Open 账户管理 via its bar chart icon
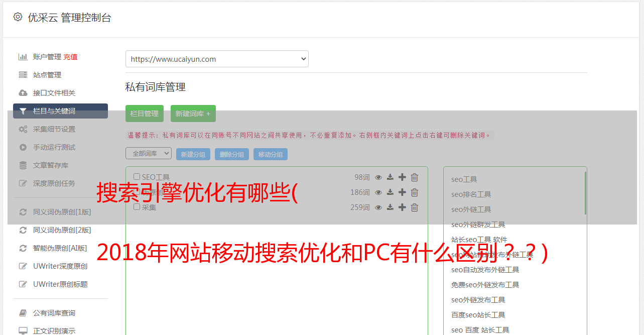644x335 pixels. (23, 57)
